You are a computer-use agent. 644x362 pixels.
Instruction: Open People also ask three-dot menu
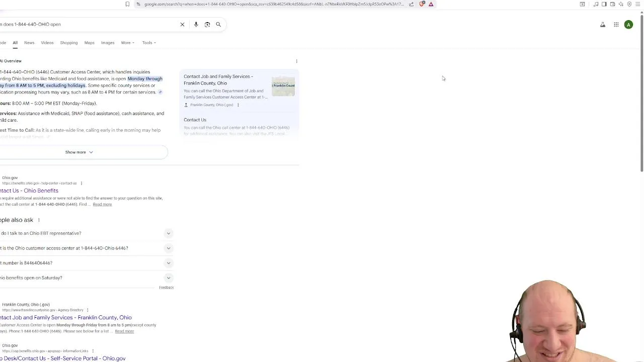click(39, 220)
